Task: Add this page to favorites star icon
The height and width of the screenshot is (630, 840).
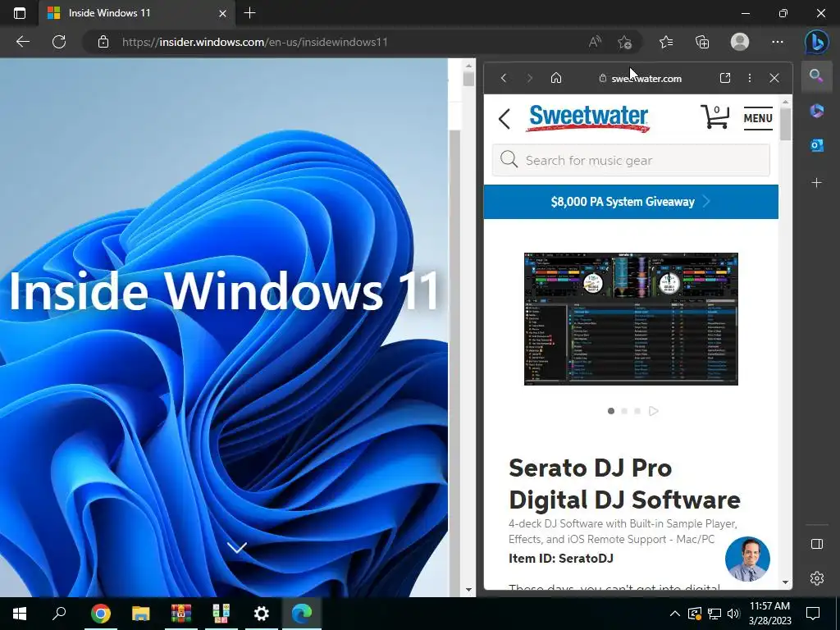Action: 624,42
